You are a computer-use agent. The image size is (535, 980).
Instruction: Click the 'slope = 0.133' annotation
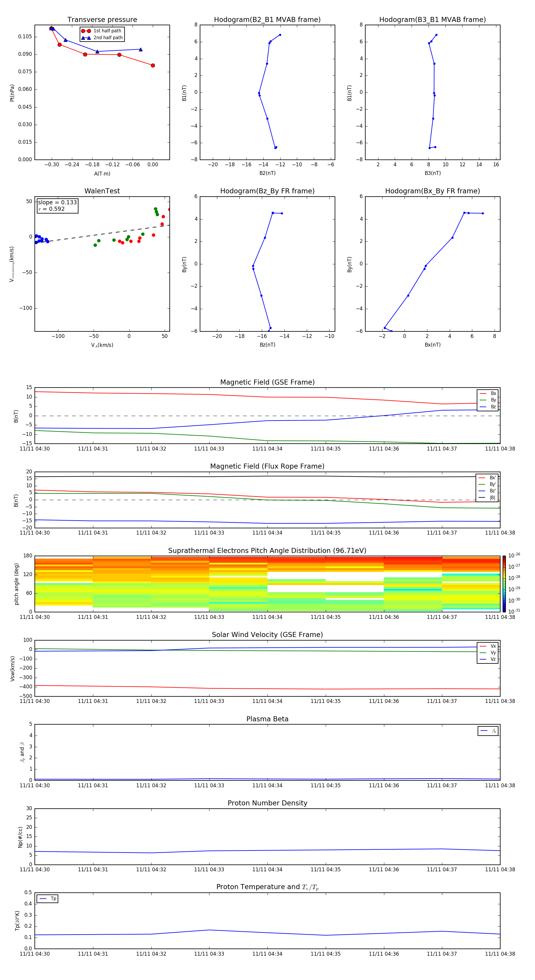click(57, 203)
